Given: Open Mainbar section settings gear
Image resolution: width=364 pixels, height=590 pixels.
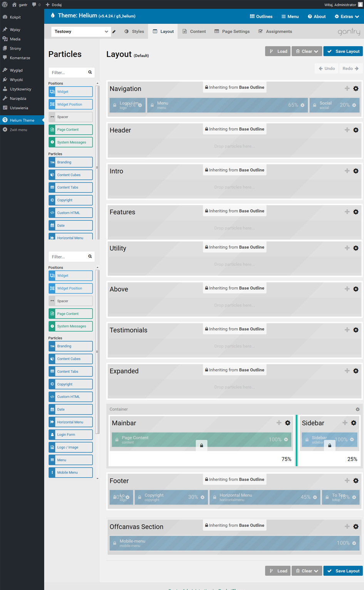Looking at the screenshot, I should click(288, 423).
